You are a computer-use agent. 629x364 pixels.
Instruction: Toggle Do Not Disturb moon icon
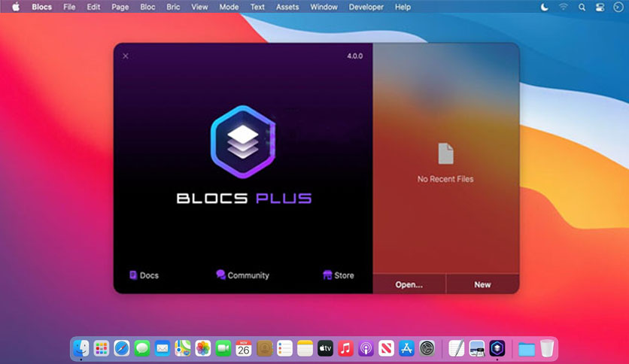pos(545,7)
